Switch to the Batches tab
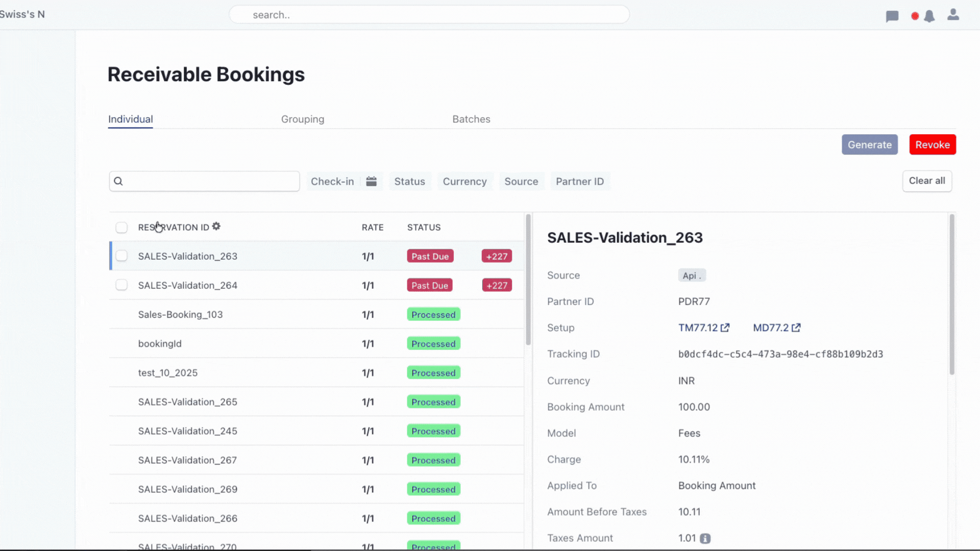 click(471, 119)
